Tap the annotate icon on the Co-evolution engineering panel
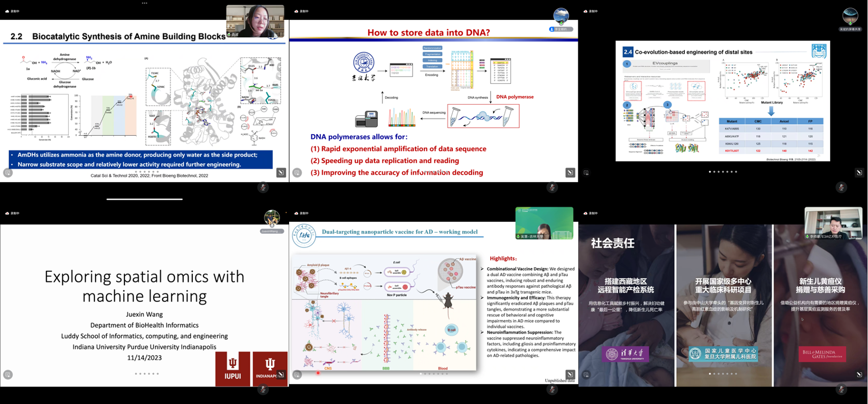 coord(859,173)
